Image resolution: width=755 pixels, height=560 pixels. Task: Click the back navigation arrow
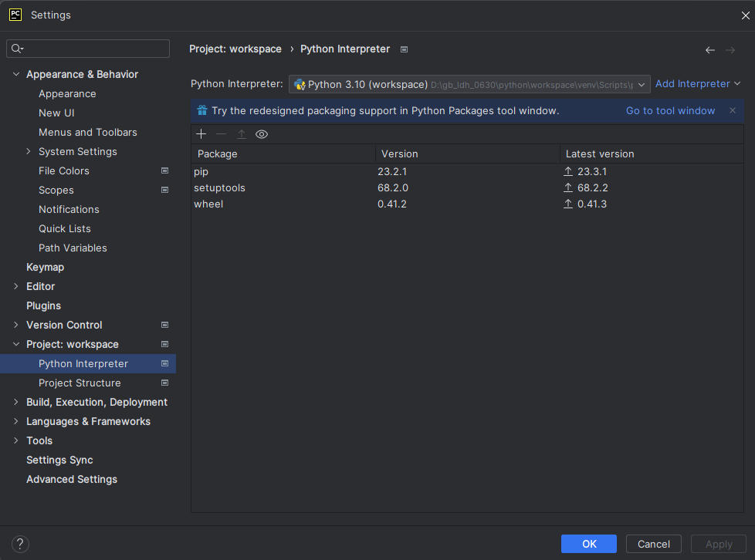pyautogui.click(x=709, y=50)
